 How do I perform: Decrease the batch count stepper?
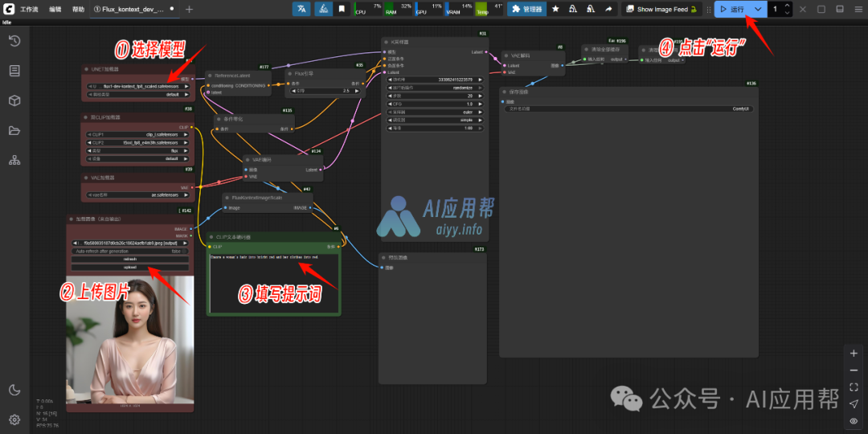[x=787, y=13]
